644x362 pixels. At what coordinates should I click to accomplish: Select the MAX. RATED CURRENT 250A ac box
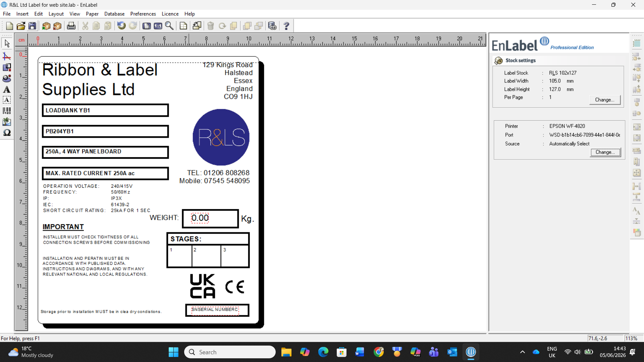coord(105,173)
